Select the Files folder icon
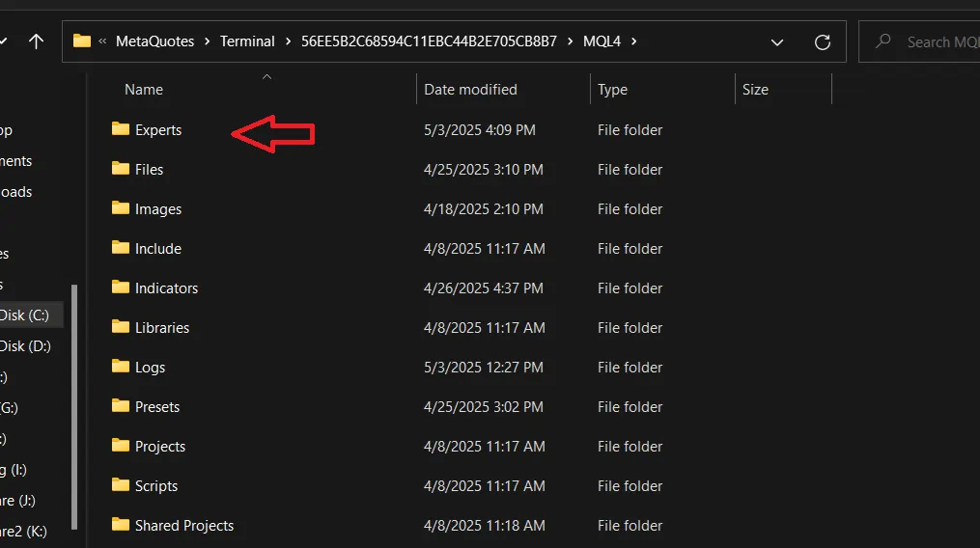This screenshot has width=980, height=548. (x=121, y=168)
